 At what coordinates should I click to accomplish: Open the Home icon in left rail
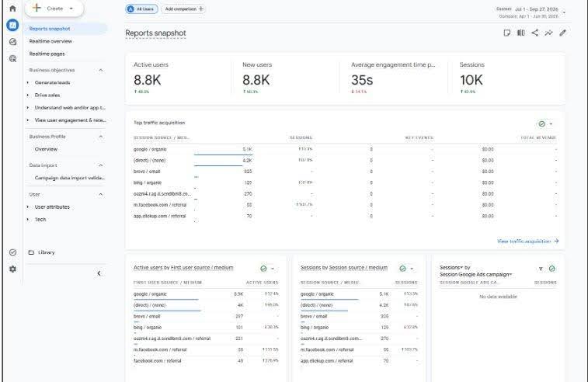coord(12,9)
